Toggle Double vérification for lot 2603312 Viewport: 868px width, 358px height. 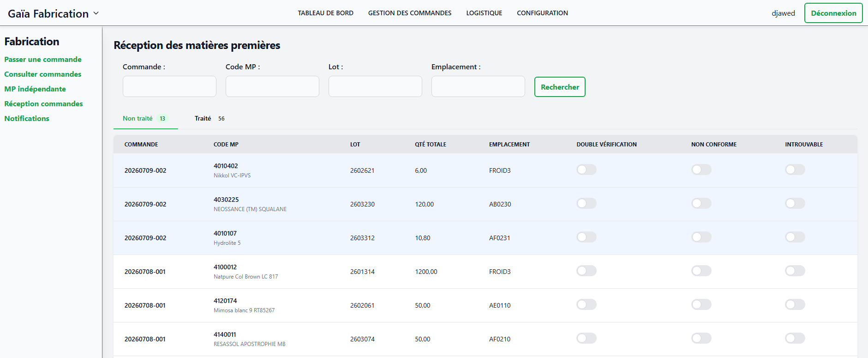click(x=587, y=237)
